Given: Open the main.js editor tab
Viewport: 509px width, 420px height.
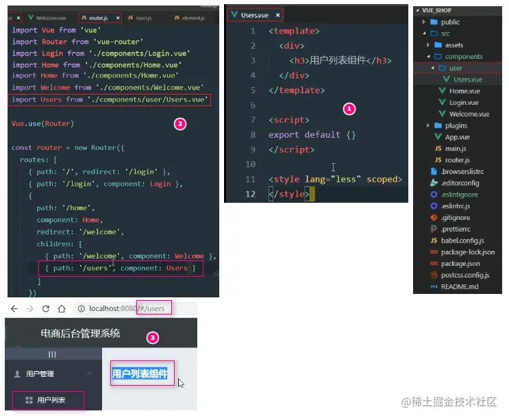Looking at the screenshot, I should [x=140, y=18].
